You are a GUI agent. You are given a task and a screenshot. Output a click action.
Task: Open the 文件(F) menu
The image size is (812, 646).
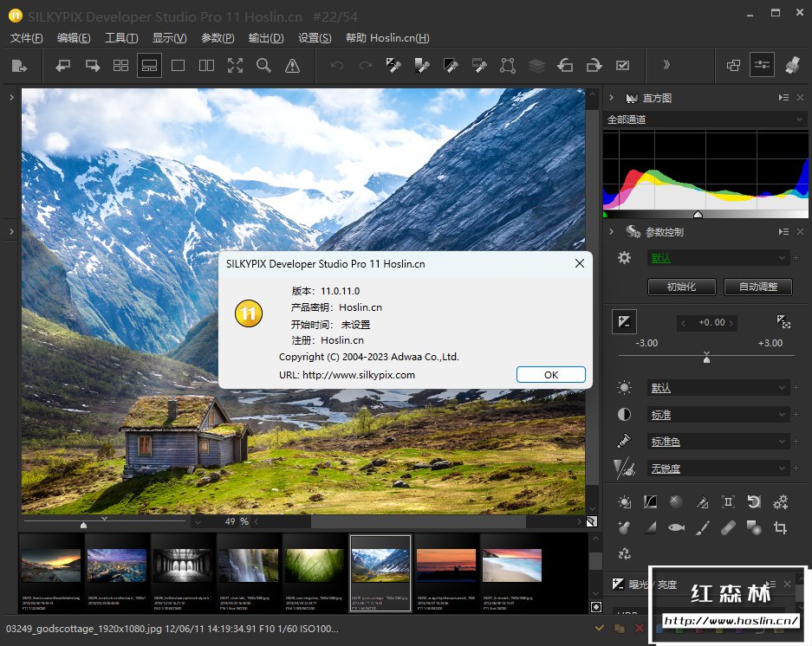(26, 38)
